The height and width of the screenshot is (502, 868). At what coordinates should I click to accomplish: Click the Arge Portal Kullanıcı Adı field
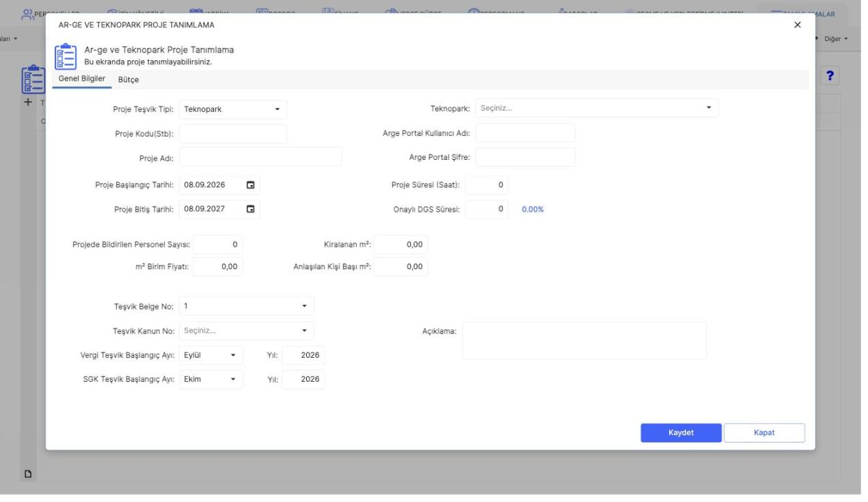point(525,133)
